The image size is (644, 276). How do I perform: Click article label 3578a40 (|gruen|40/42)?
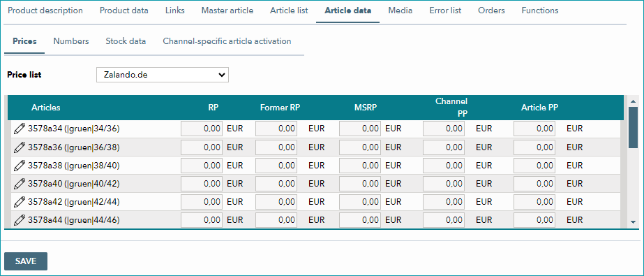pos(73,184)
